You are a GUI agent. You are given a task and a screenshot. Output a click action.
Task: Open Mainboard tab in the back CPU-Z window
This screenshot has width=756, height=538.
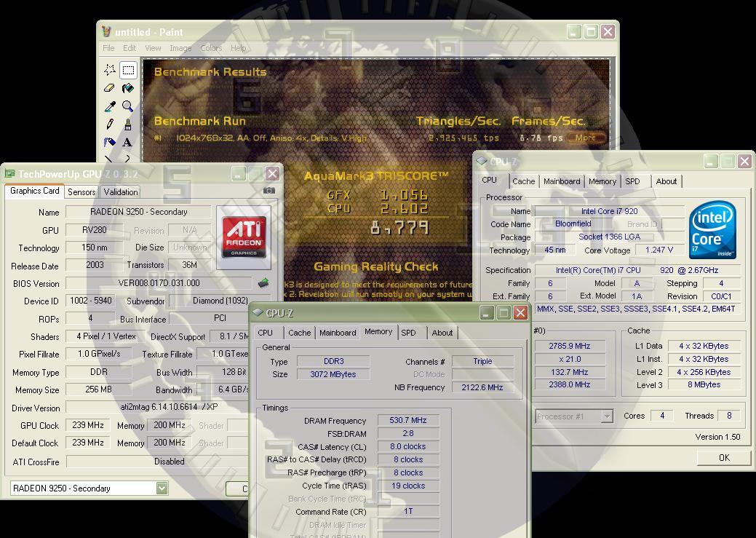562,181
